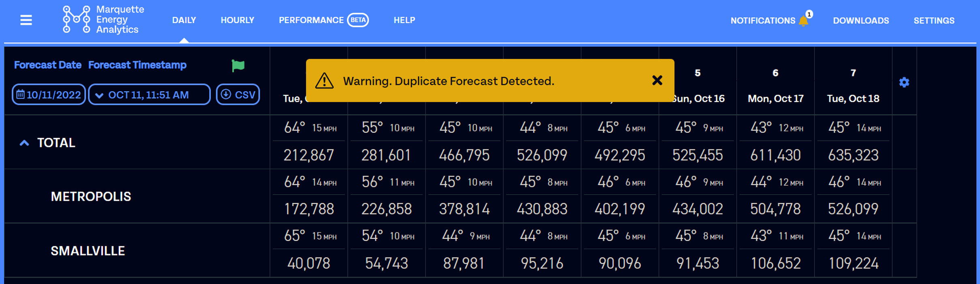Click the Sun, Oct 16 column header
980x284 pixels.
pyautogui.click(x=698, y=99)
